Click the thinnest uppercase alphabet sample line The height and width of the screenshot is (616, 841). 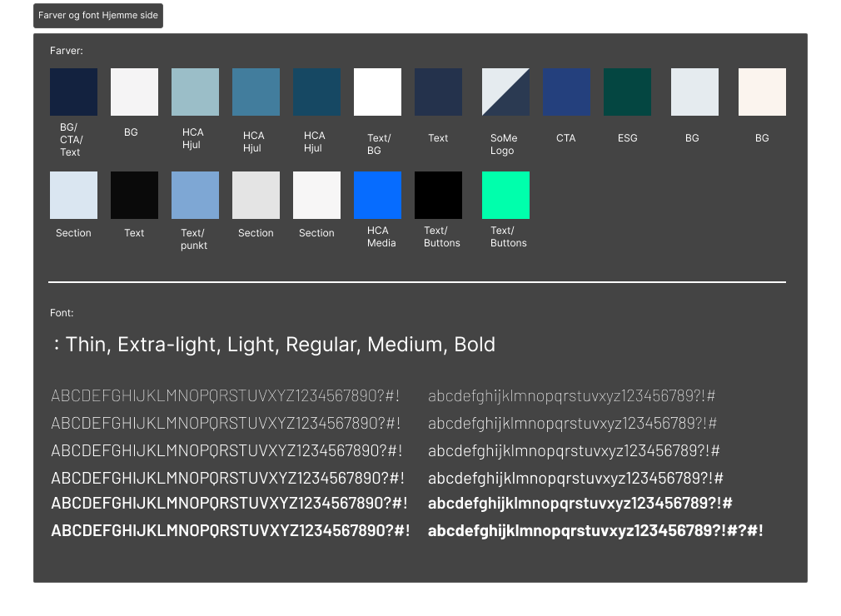coord(226,395)
